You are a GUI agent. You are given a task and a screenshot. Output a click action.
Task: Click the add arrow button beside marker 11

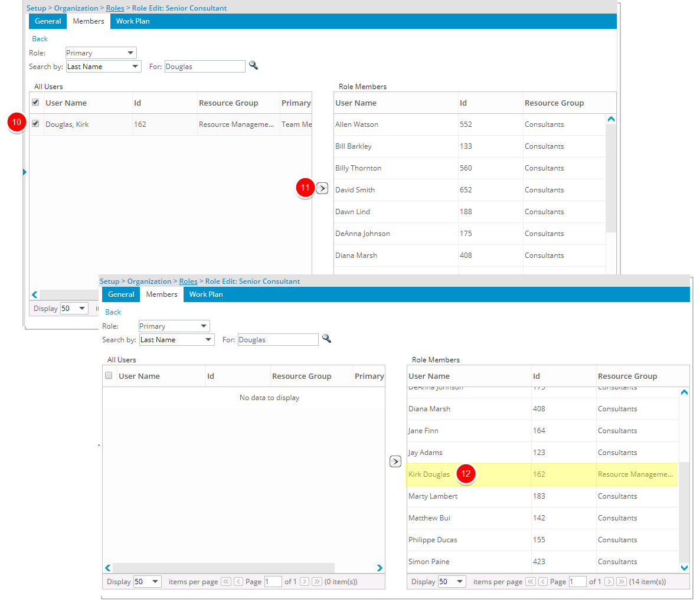pyautogui.click(x=322, y=188)
